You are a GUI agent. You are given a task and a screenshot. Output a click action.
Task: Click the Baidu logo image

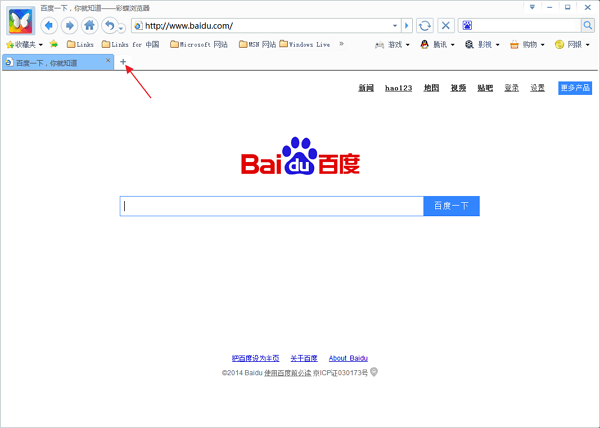pyautogui.click(x=300, y=156)
